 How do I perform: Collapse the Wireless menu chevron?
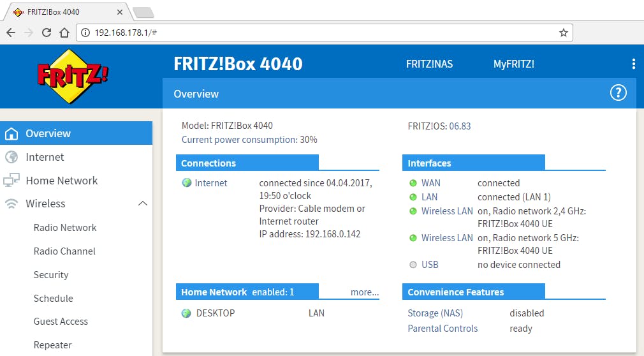[143, 204]
